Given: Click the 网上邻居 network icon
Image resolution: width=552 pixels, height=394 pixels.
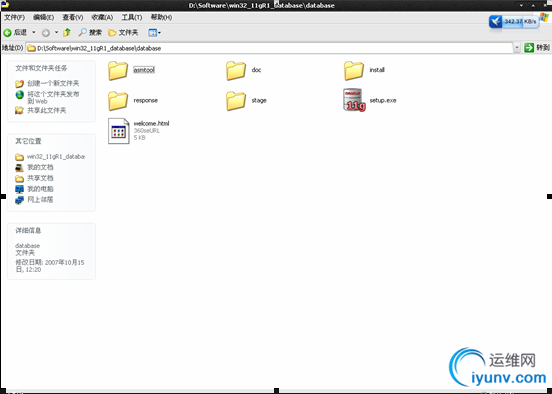Looking at the screenshot, I should 19,200.
